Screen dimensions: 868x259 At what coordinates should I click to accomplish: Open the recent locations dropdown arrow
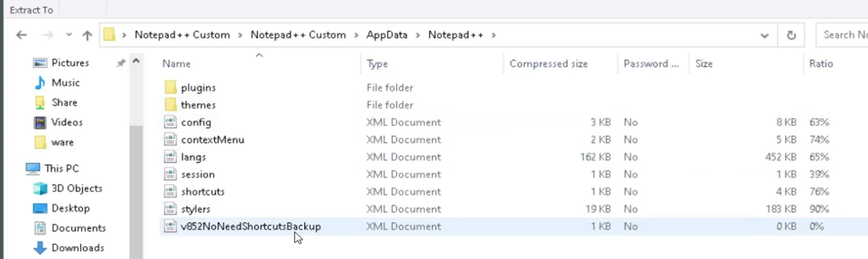pos(69,35)
